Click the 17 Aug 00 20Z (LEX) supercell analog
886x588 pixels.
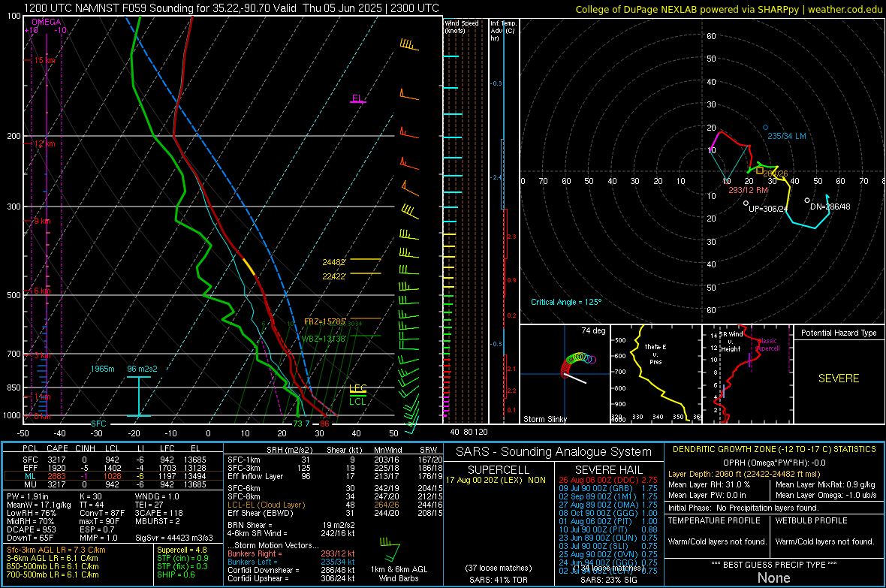pyautogui.click(x=496, y=480)
